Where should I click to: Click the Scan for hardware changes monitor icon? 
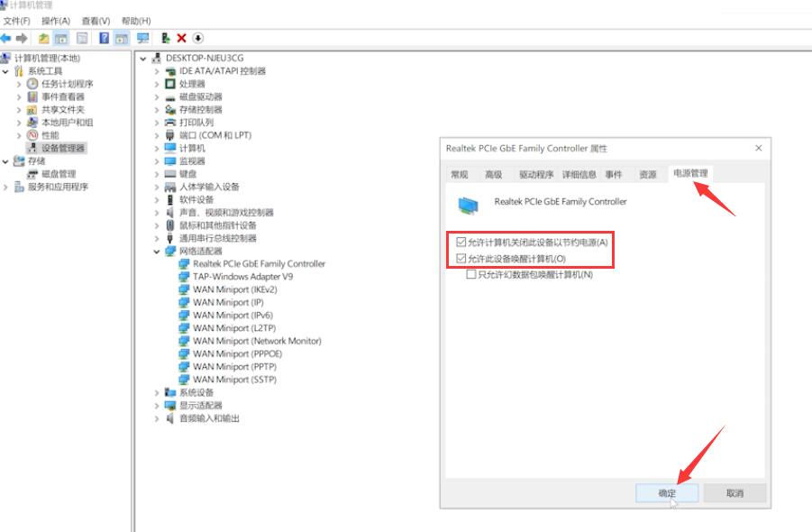pos(143,39)
